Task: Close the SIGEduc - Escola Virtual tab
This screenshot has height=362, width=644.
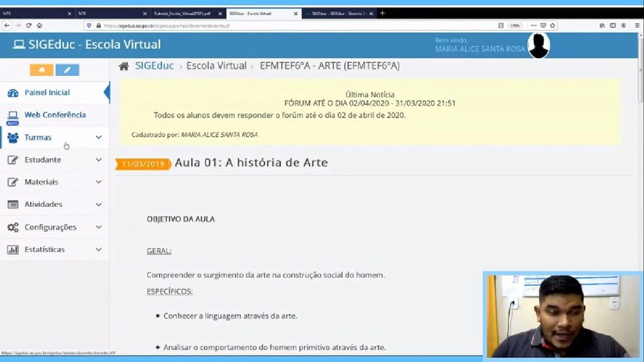Action: pos(296,13)
